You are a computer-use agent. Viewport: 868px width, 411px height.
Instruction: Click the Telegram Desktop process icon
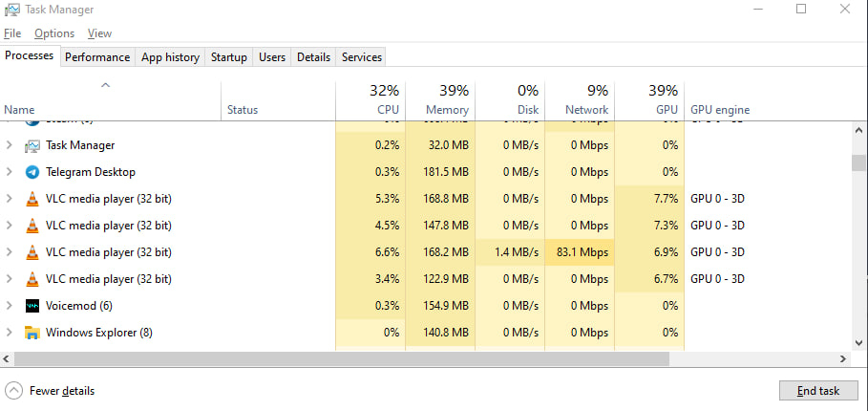coord(32,172)
